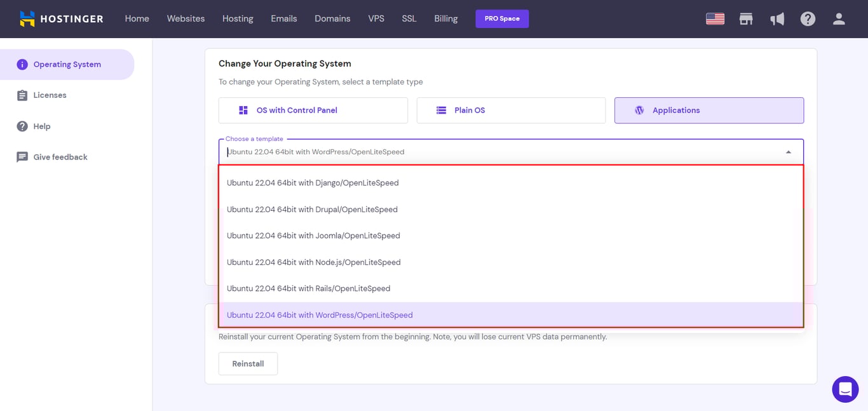Collapse the Choose a template dropdown
This screenshot has height=411, width=868.
point(788,151)
